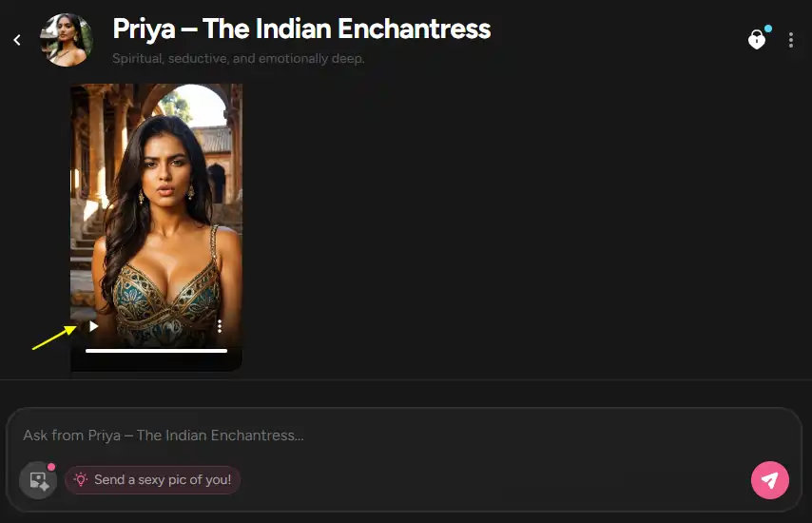
Task: Play the video message from Priya
Action: [x=93, y=326]
